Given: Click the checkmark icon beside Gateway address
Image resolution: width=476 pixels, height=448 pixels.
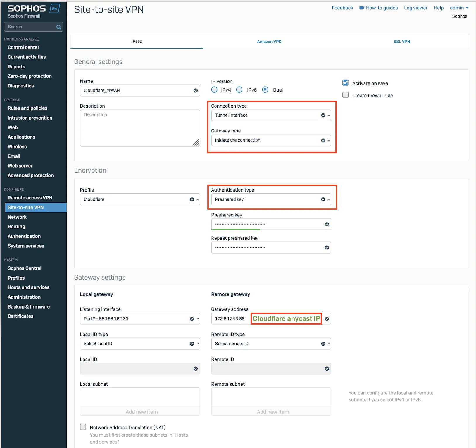Looking at the screenshot, I should (x=327, y=319).
